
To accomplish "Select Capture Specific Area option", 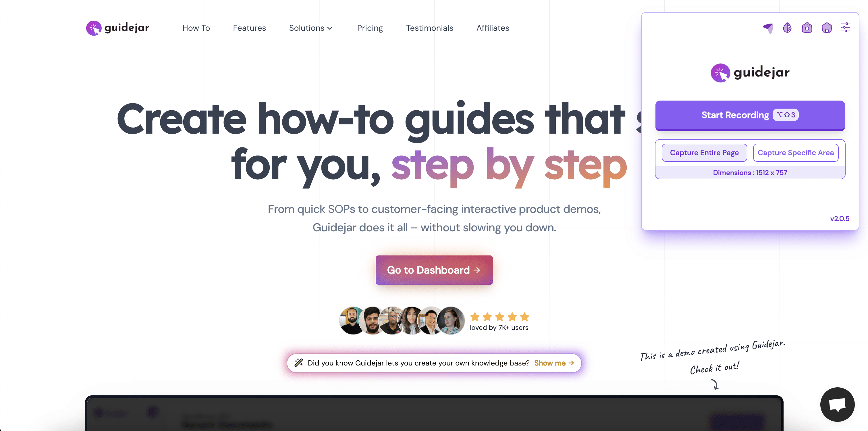I will (796, 153).
